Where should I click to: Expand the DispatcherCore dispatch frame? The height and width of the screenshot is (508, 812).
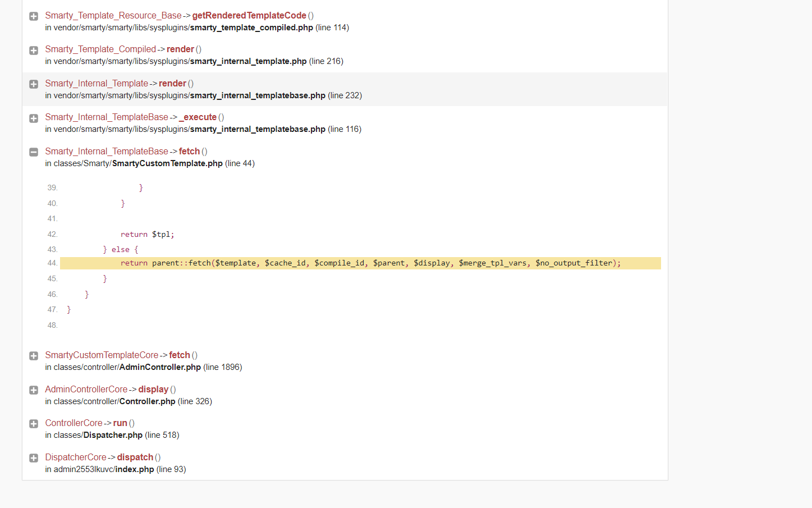click(34, 458)
